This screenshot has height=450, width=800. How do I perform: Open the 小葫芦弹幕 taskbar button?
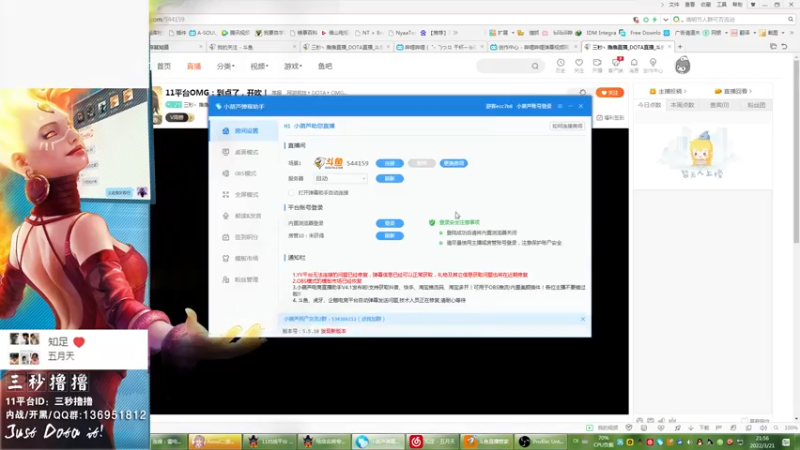(378, 441)
